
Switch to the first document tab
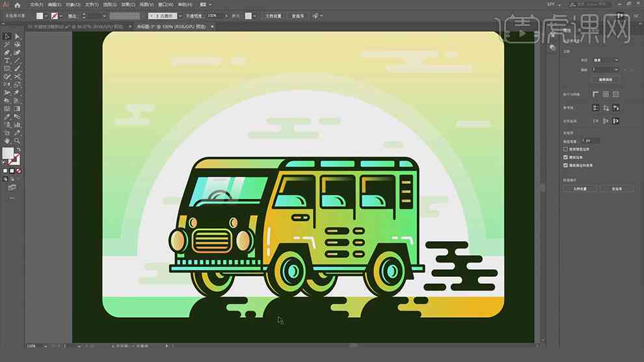click(76, 27)
